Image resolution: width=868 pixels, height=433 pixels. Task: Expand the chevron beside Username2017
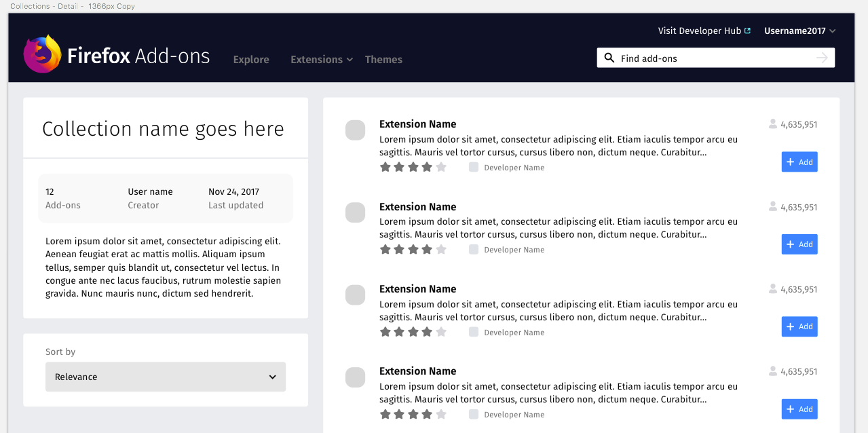click(x=833, y=31)
